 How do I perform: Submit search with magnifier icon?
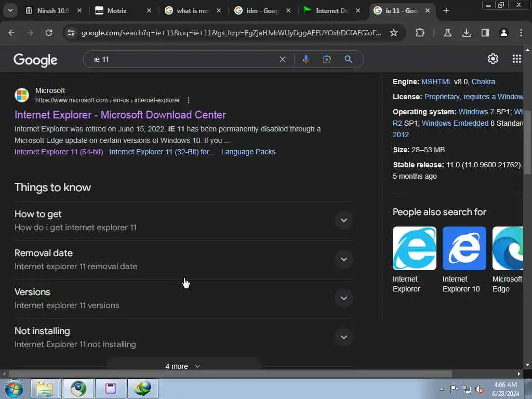tap(349, 59)
